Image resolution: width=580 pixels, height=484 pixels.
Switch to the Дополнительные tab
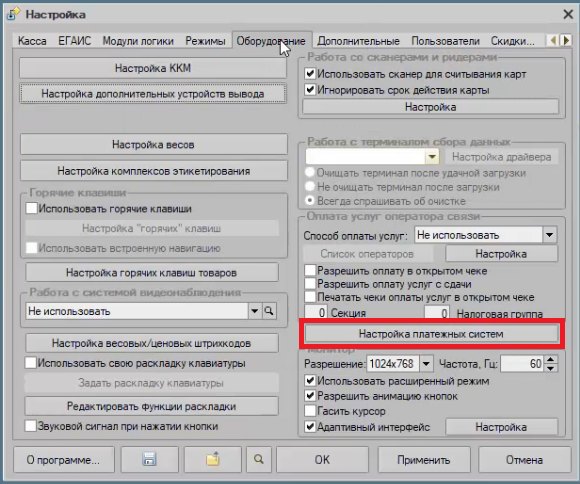click(358, 41)
